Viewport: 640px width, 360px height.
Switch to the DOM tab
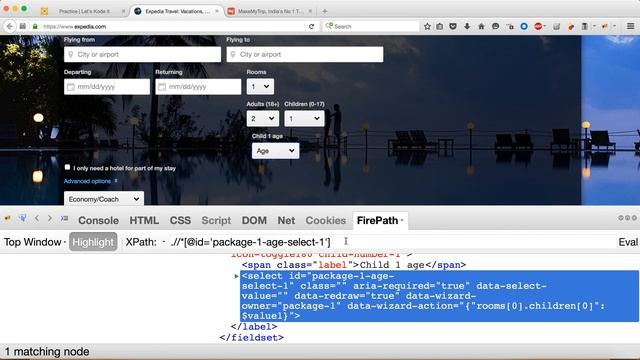pos(254,220)
